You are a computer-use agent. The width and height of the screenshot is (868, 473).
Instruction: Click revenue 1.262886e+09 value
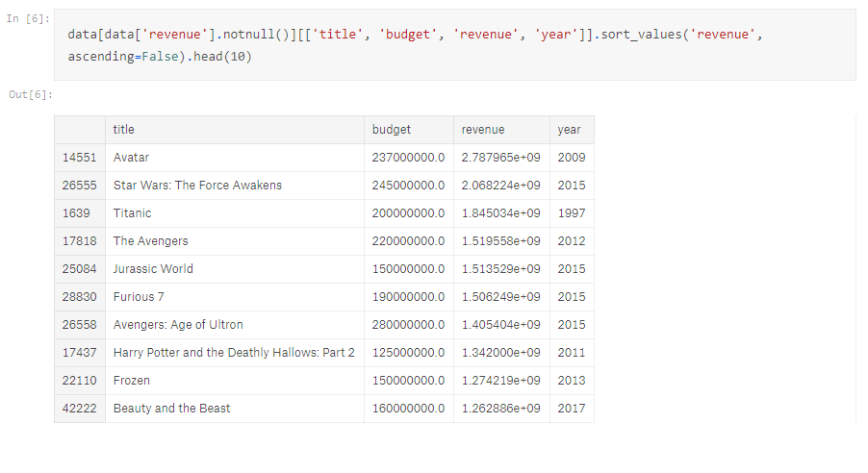click(502, 409)
